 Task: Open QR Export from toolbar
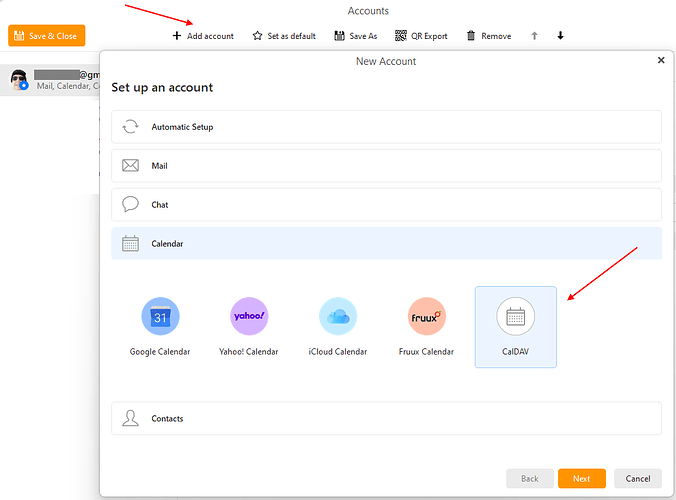coord(421,36)
